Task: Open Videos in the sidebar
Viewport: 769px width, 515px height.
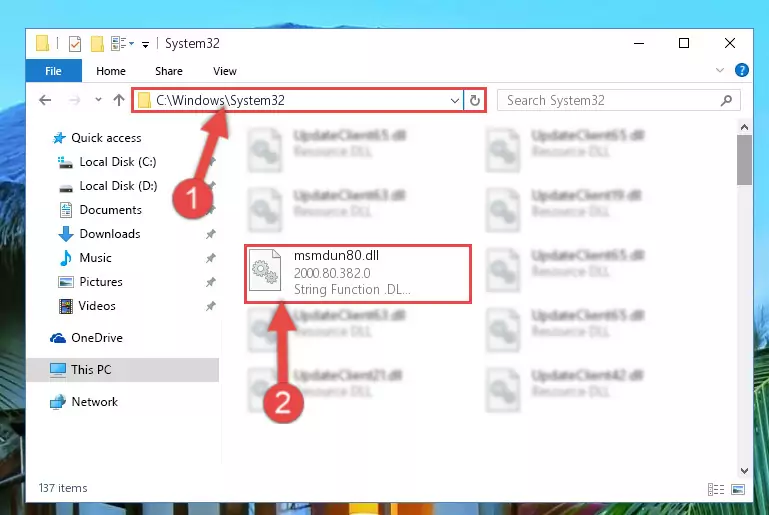Action: click(97, 306)
